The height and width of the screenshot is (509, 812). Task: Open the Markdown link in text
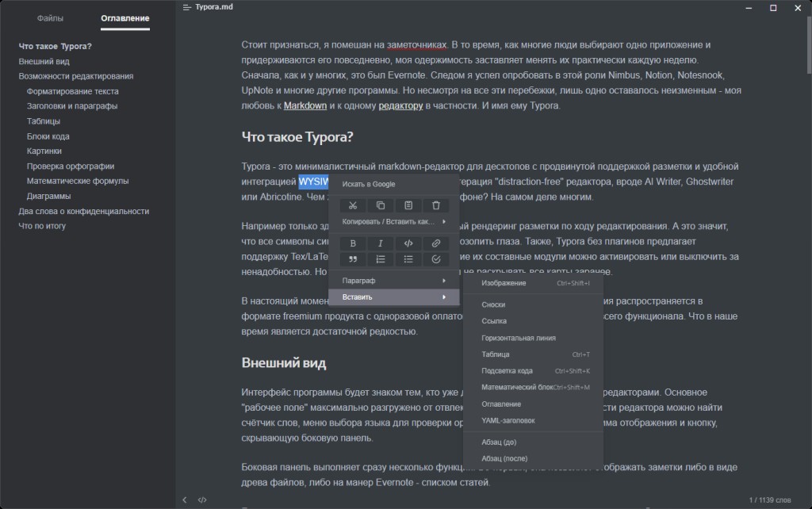[x=305, y=105]
